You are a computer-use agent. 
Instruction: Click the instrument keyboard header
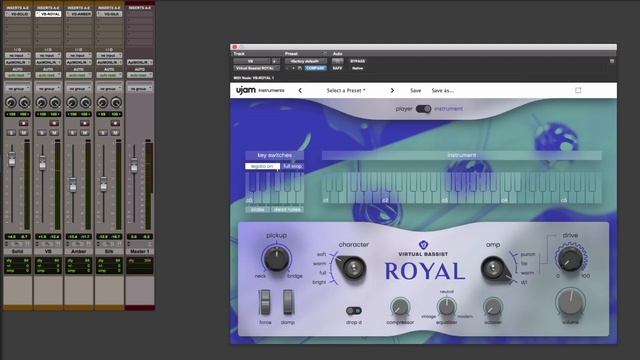click(x=461, y=155)
